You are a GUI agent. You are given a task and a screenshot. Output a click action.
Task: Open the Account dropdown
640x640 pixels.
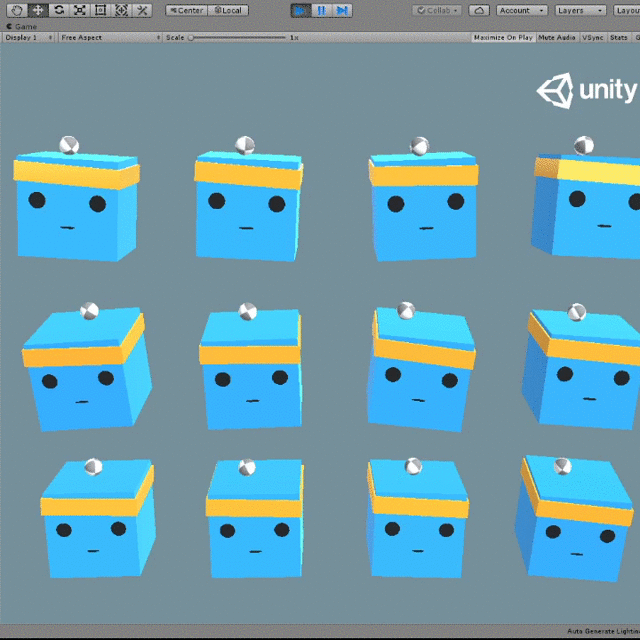pos(522,10)
